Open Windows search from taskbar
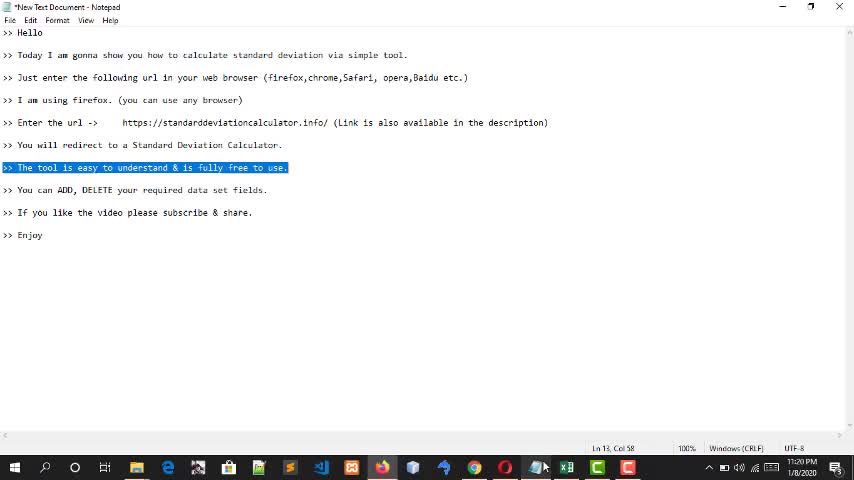The image size is (854, 480). click(x=45, y=467)
